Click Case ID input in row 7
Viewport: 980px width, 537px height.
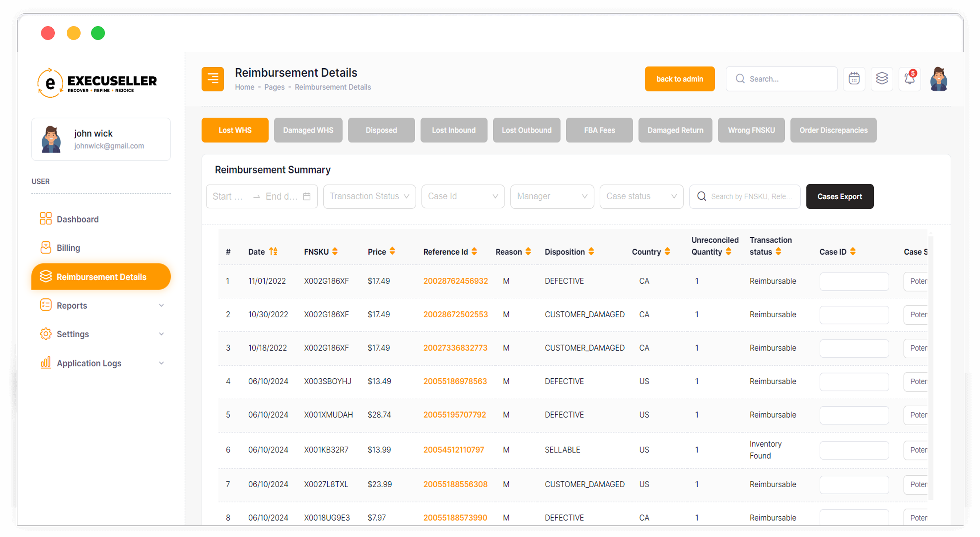(x=854, y=484)
